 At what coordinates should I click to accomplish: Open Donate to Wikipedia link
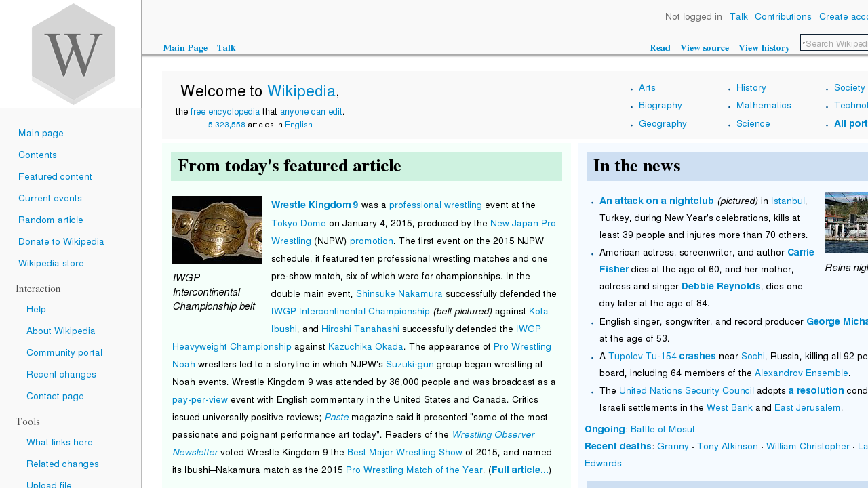click(x=61, y=242)
